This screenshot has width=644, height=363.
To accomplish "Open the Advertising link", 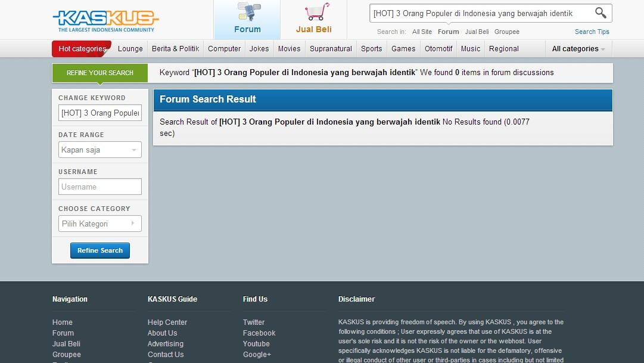I will tap(166, 344).
